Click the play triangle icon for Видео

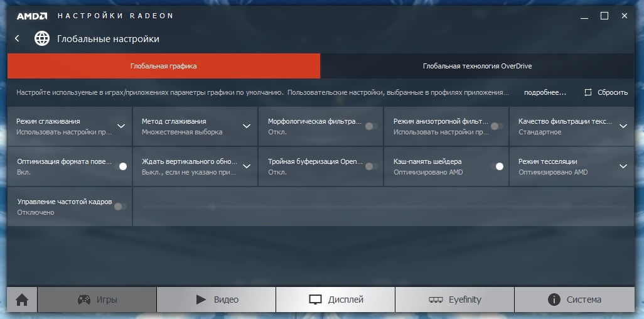pyautogui.click(x=201, y=300)
